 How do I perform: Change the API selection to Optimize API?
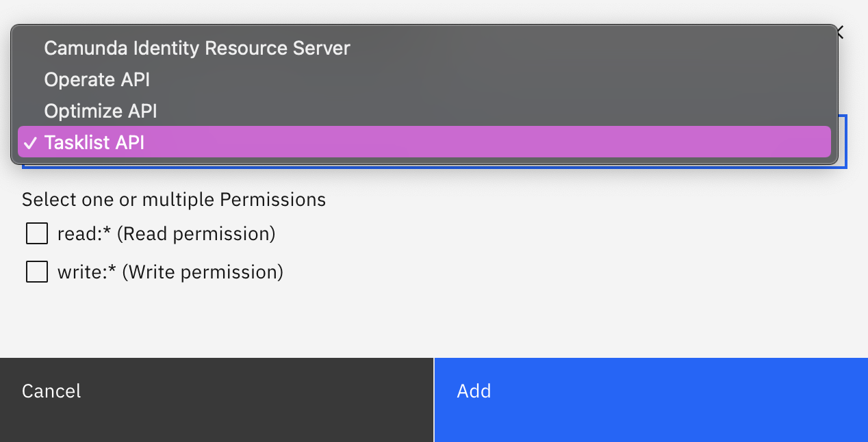pyautogui.click(x=101, y=111)
